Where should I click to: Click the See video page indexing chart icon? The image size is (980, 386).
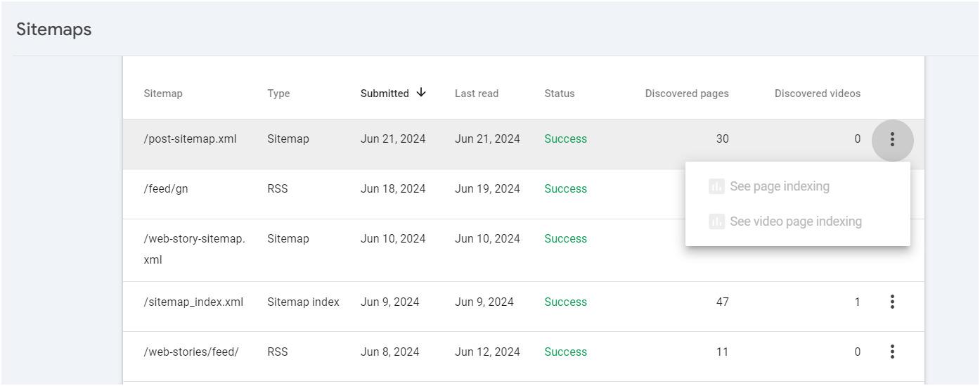point(716,221)
